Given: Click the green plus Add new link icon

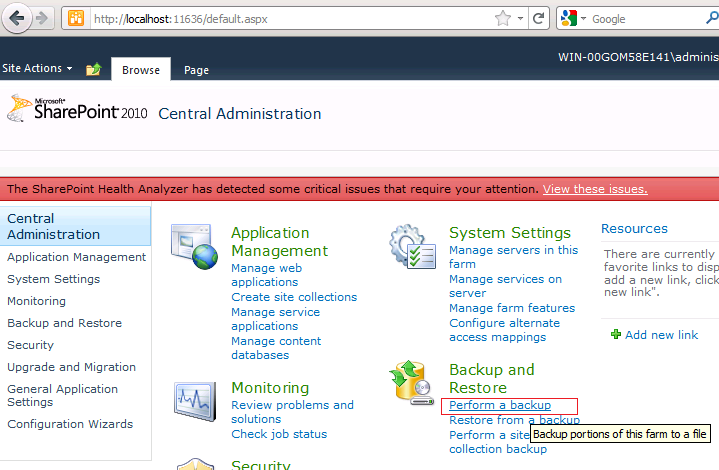Looking at the screenshot, I should coord(616,334).
